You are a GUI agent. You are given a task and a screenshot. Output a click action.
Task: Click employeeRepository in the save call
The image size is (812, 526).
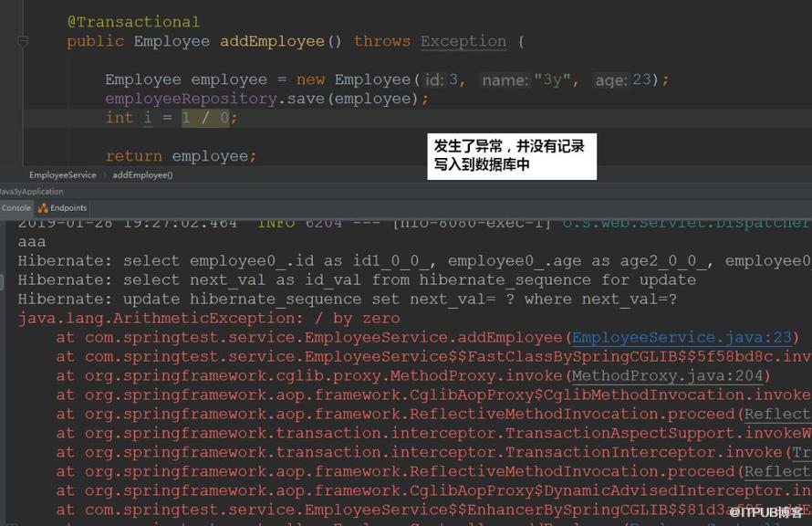[191, 99]
